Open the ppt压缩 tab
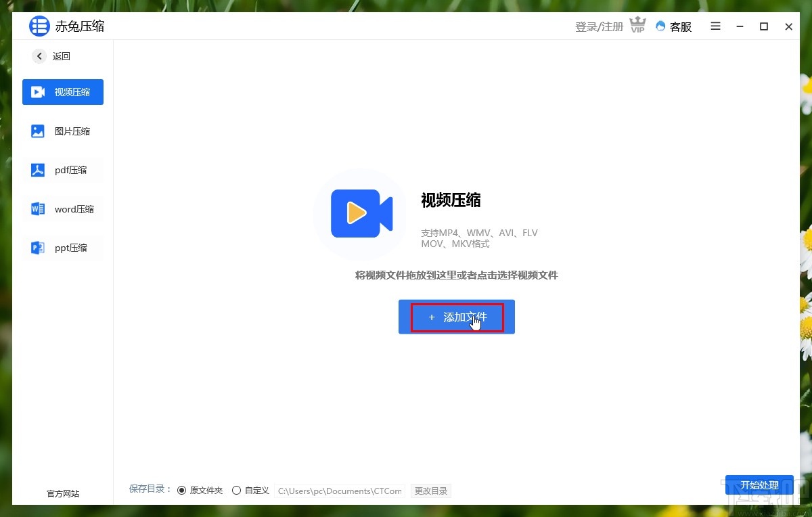This screenshot has height=517, width=812. click(63, 248)
